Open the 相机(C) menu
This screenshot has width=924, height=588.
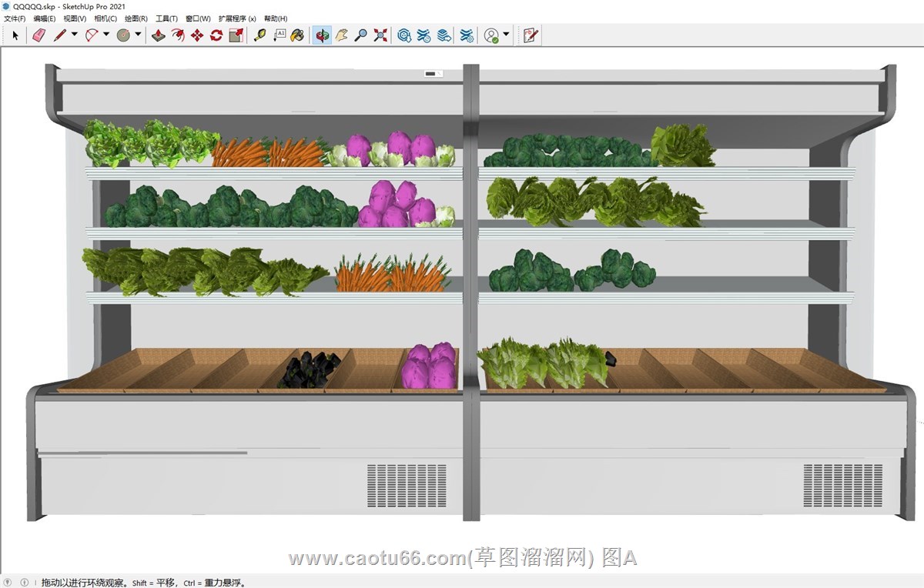[x=105, y=18]
